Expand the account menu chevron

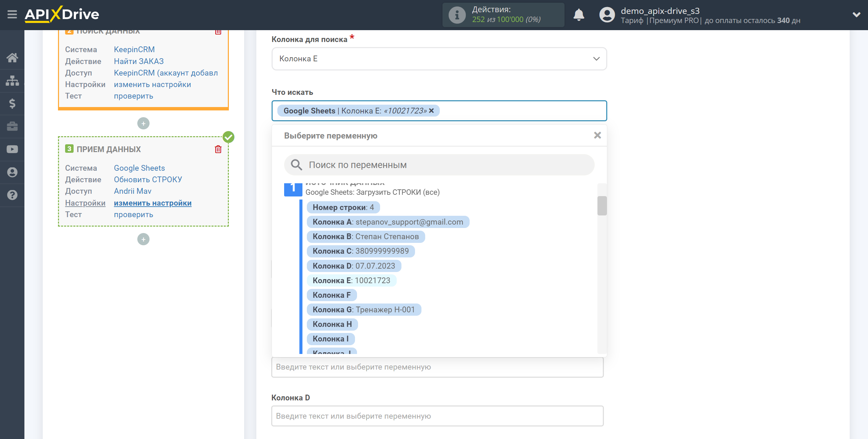[856, 15]
